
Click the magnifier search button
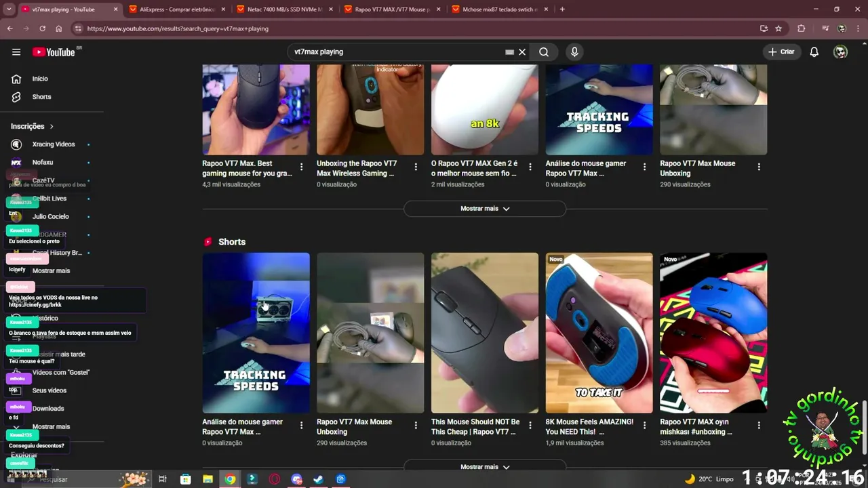coord(544,52)
